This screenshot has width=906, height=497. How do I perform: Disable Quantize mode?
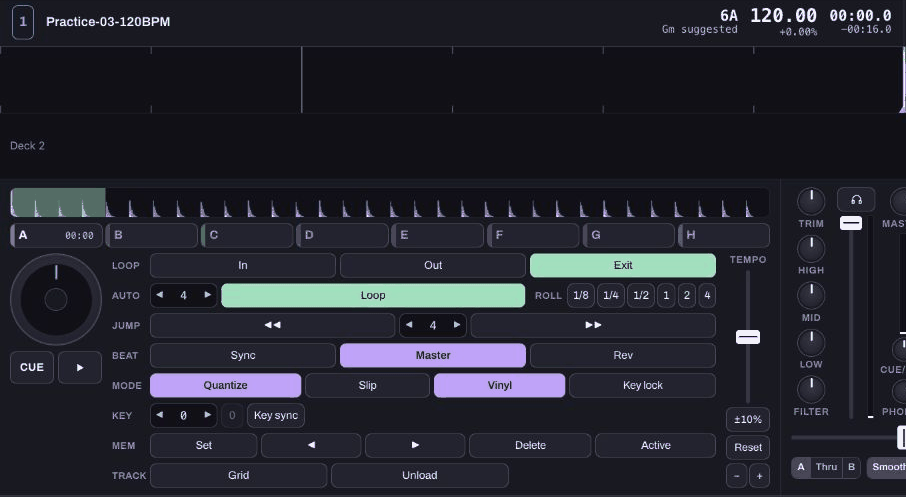click(225, 385)
